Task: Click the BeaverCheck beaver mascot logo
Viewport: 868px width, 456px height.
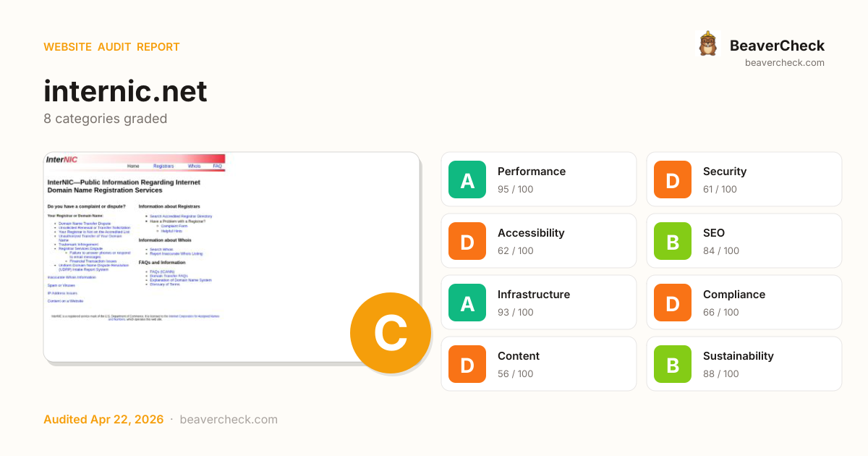Action: pyautogui.click(x=707, y=44)
